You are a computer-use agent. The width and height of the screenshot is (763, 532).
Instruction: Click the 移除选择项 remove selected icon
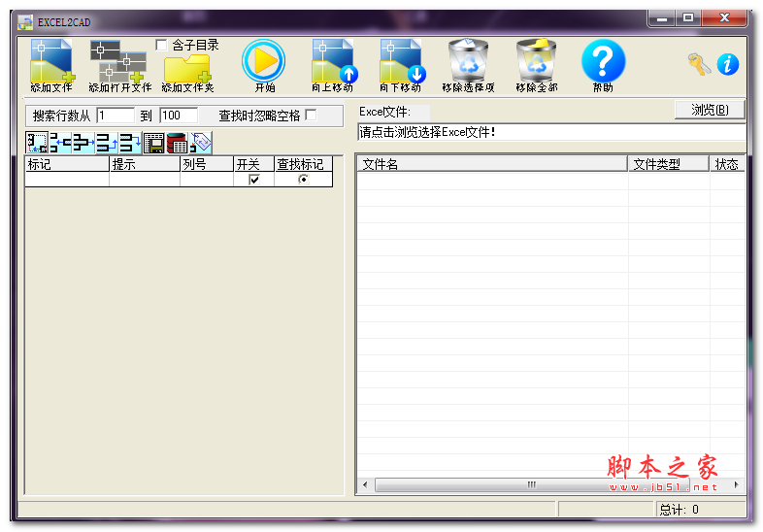(469, 66)
